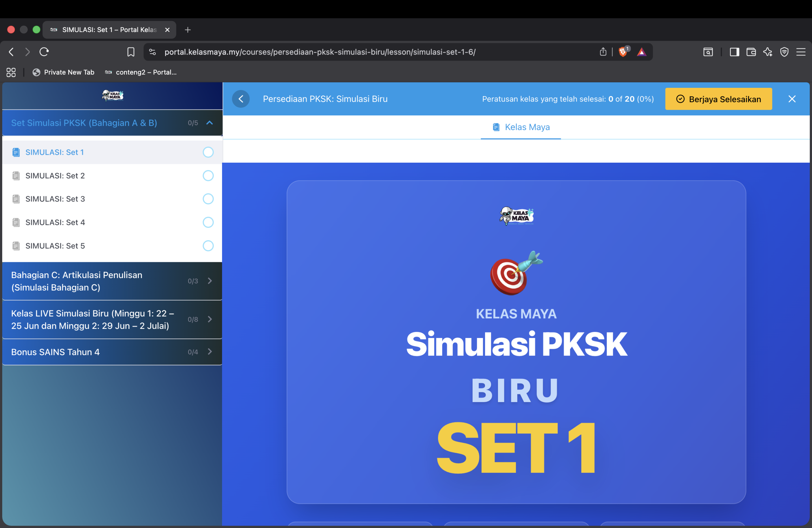Click the 0/8 lesson count label
Screen dimensions: 812x528
pos(193,320)
